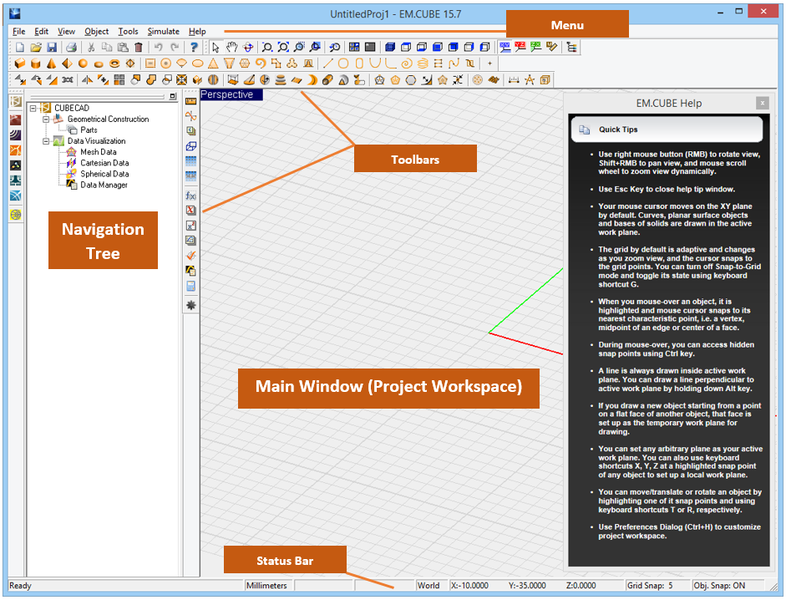786x600 pixels.
Task: Click the Open folder toolbar icon
Action: click(35, 47)
